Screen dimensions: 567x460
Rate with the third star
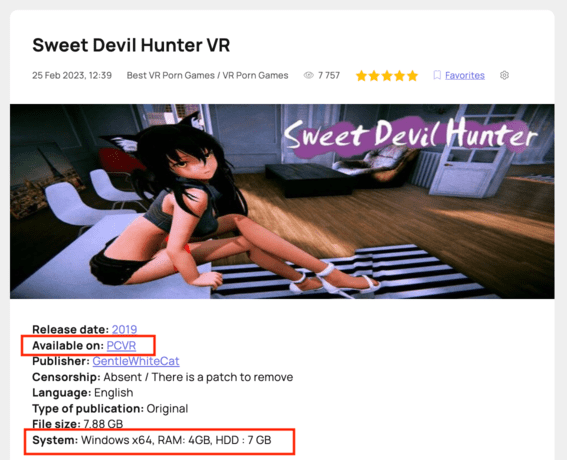(387, 76)
